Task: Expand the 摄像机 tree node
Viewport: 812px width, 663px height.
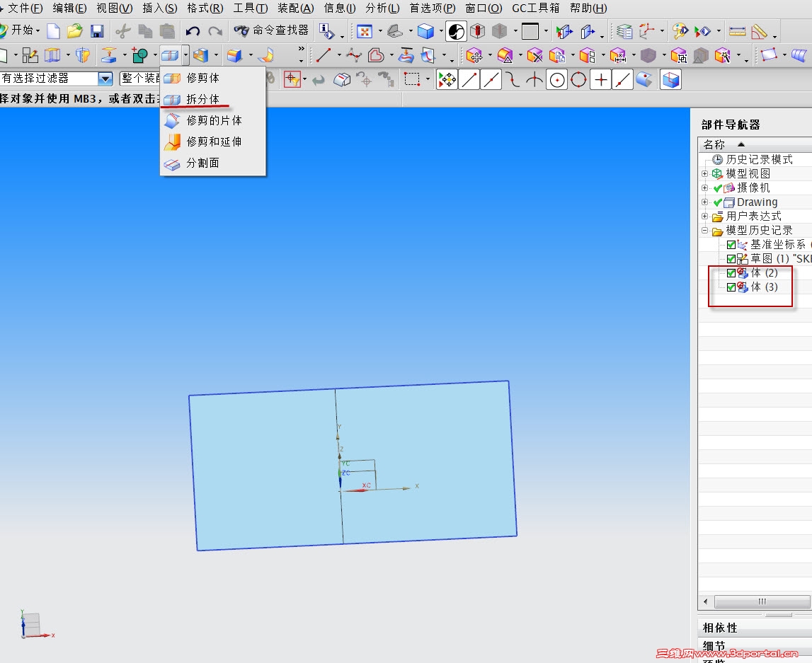Action: click(705, 188)
